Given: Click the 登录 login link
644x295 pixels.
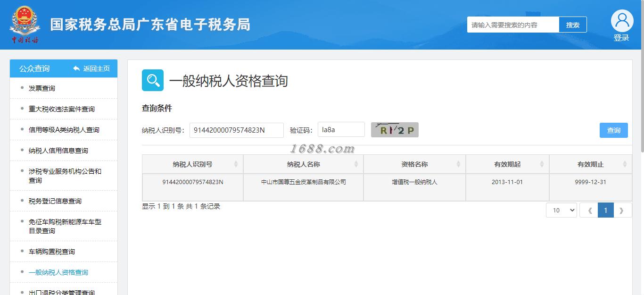Looking at the screenshot, I should pos(621,38).
